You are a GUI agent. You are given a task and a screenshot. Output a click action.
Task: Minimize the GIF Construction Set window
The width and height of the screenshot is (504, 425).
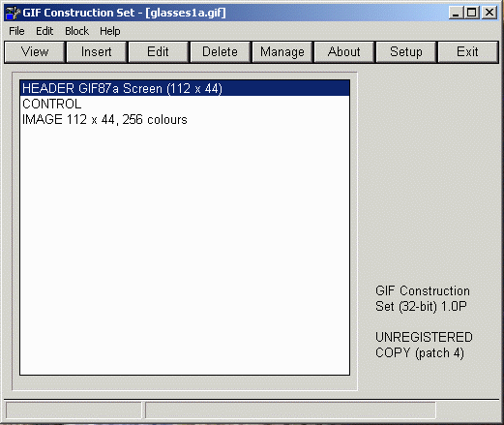point(456,13)
